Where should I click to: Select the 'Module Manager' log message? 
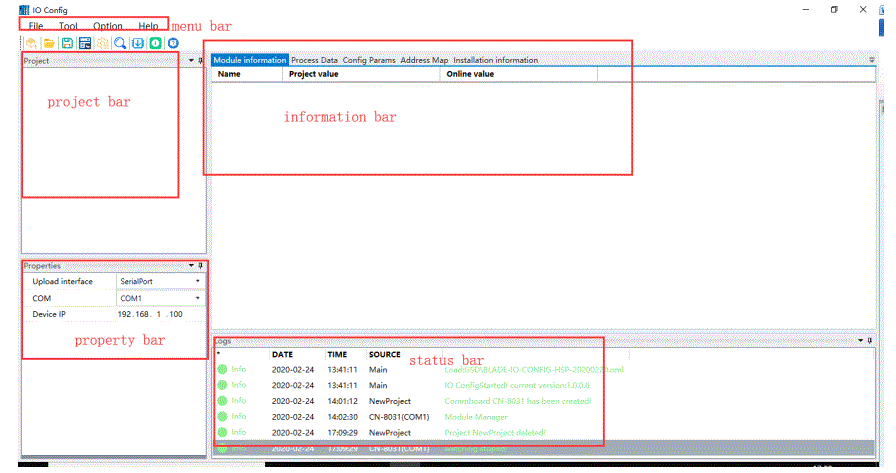476,417
